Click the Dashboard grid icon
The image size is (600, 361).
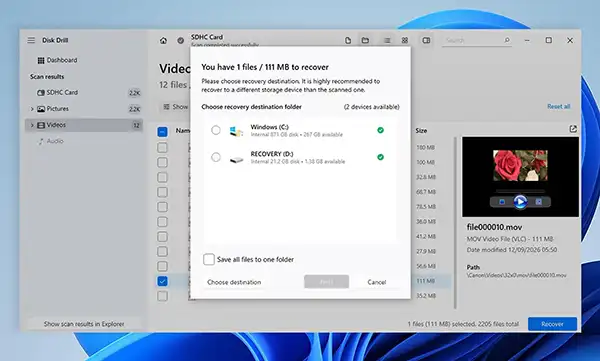point(41,60)
